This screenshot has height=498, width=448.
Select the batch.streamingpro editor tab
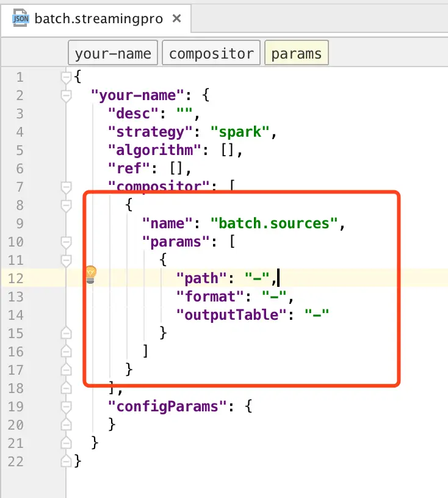96,18
